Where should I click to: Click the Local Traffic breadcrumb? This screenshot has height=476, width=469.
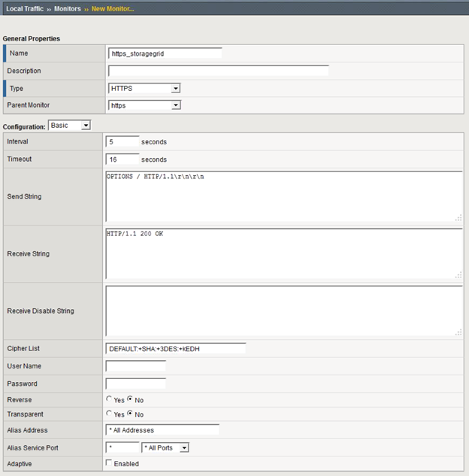24,8
